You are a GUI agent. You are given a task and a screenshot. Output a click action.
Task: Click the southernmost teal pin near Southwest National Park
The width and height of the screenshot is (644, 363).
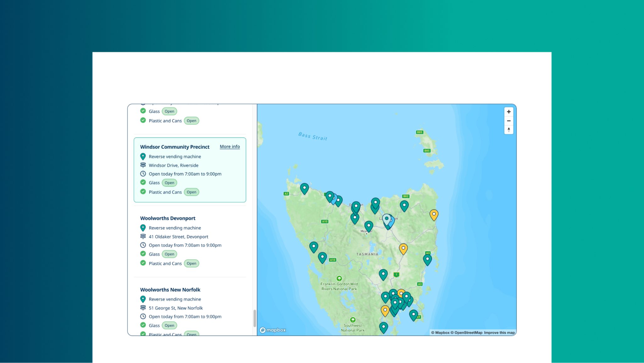click(383, 328)
